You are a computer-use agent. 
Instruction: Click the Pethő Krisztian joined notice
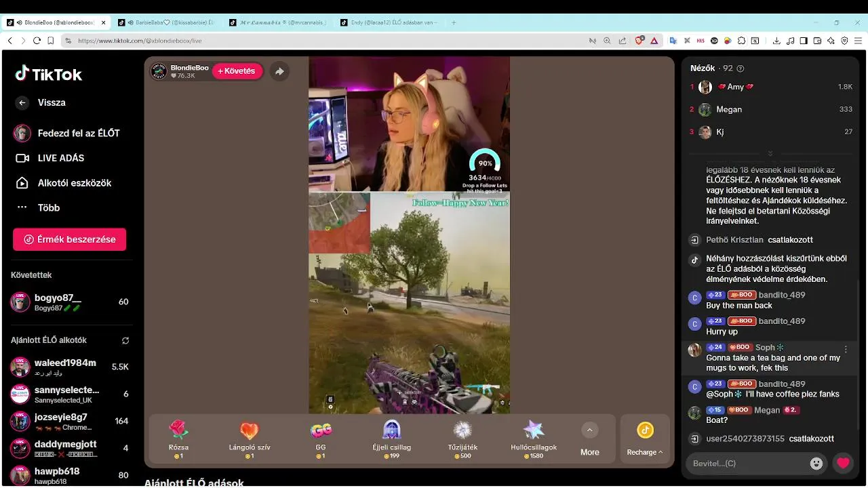coord(759,240)
